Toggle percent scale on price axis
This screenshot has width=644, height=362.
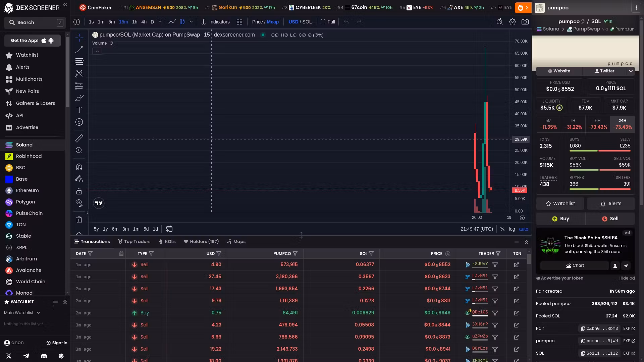tap(502, 229)
